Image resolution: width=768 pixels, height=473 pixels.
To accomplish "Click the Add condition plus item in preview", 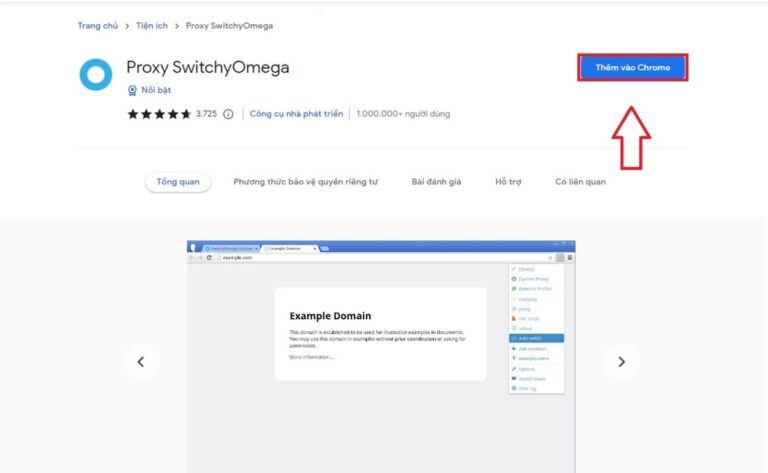I will [531, 348].
